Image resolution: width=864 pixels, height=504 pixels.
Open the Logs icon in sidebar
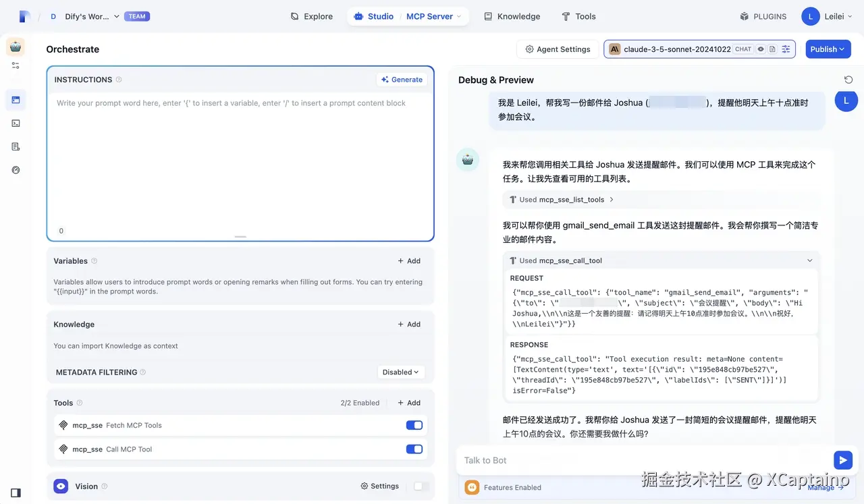pos(16,146)
